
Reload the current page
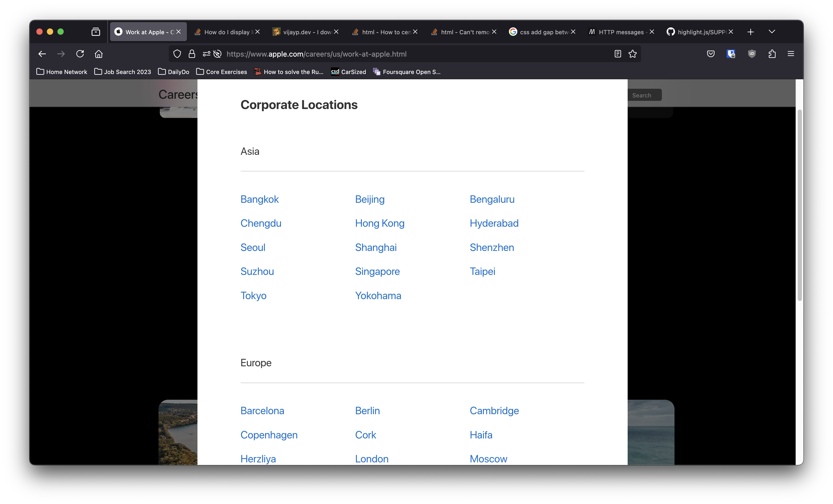[80, 54]
